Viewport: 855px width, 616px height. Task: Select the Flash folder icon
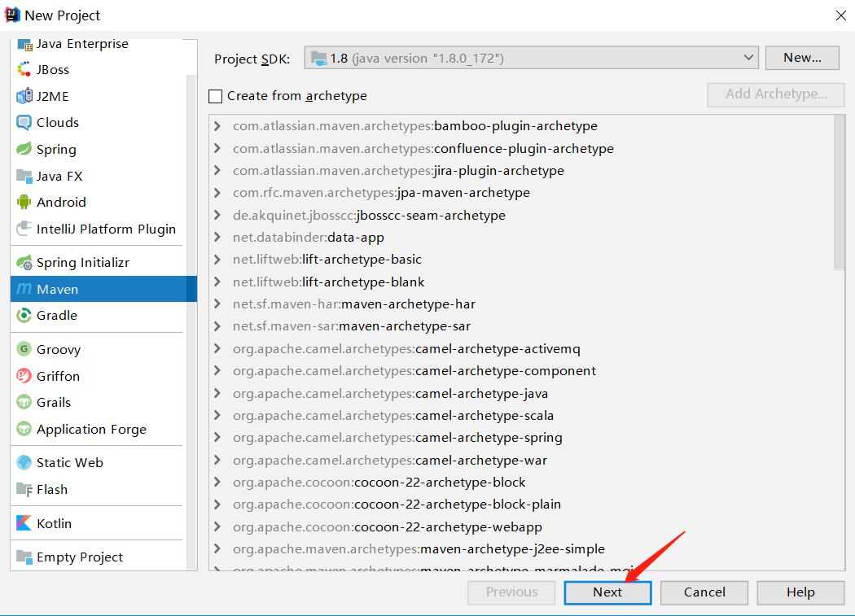pyautogui.click(x=24, y=489)
